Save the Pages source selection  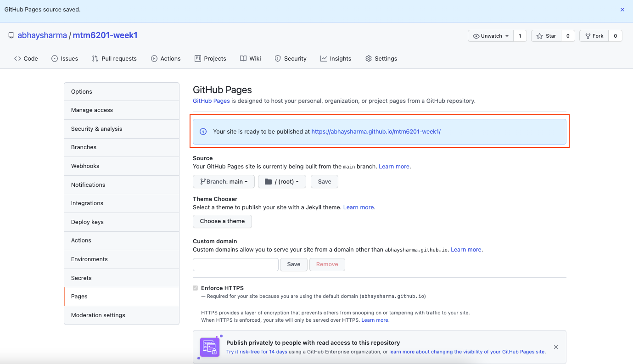click(325, 182)
